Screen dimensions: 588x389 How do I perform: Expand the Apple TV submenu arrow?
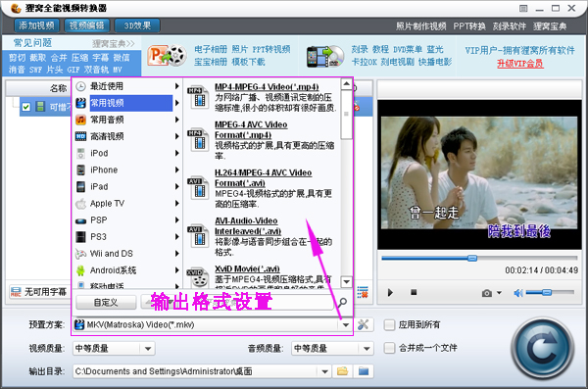176,203
